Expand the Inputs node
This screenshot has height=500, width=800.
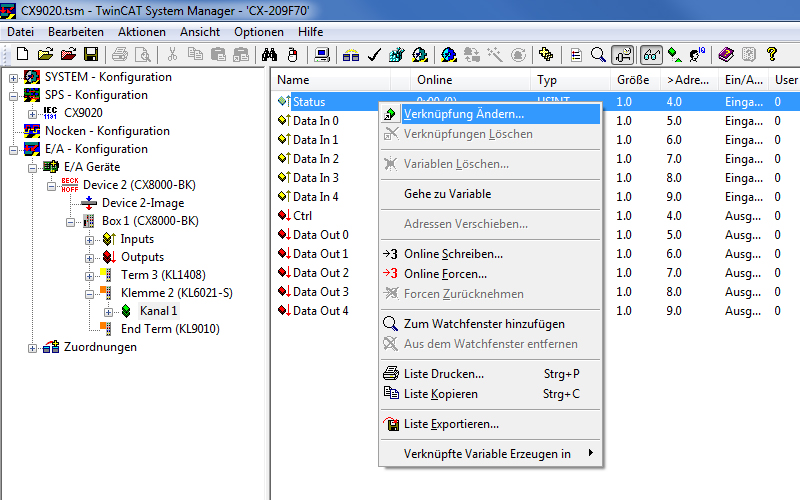click(x=89, y=240)
